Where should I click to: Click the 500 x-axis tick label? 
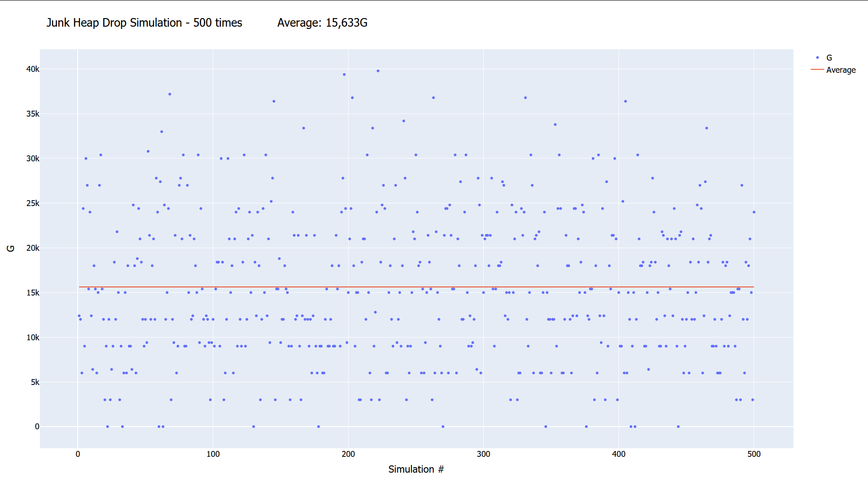pyautogui.click(x=754, y=454)
